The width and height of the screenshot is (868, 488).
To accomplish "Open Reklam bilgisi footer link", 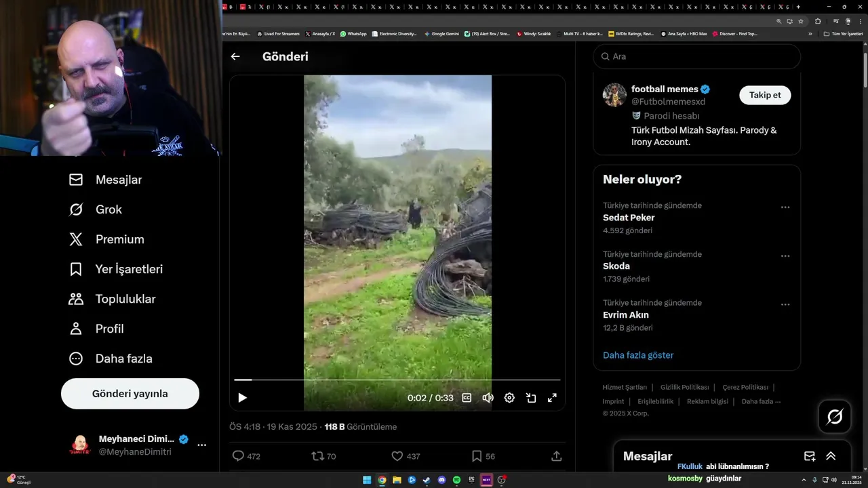I will pos(707,401).
